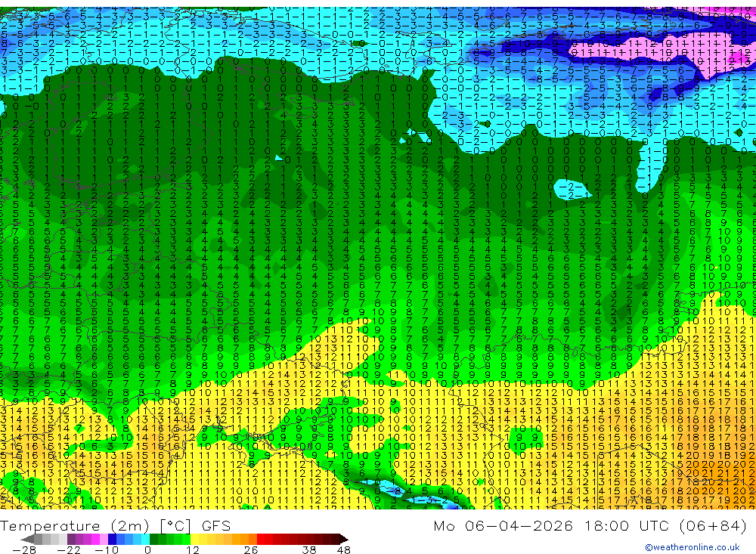Click the '[°C]' unit label
The image size is (756, 554).
pos(175,525)
